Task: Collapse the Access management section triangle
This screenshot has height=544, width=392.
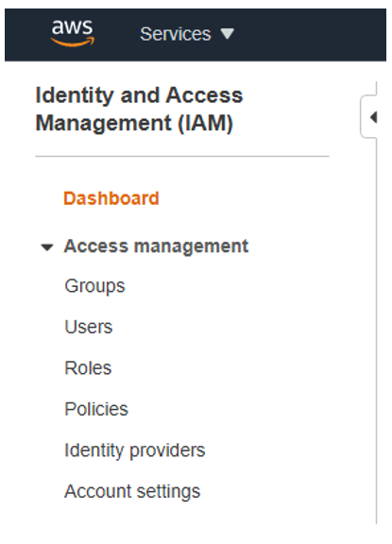Action: [x=47, y=247]
